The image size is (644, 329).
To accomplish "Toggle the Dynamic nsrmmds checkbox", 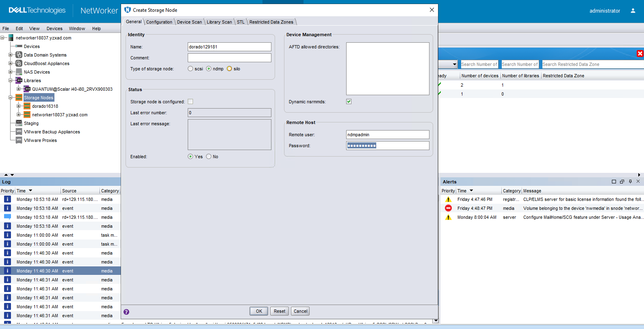I will pyautogui.click(x=349, y=102).
